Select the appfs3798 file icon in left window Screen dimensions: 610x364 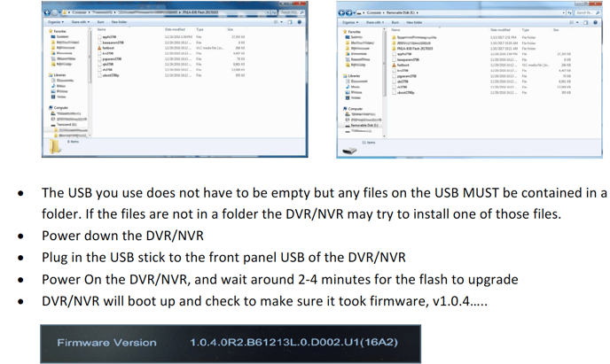click(108, 36)
